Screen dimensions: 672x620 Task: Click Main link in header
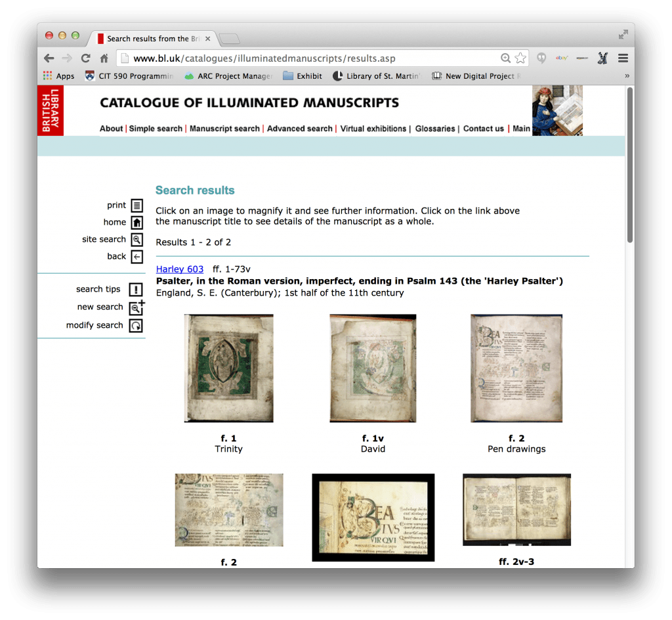click(x=521, y=129)
